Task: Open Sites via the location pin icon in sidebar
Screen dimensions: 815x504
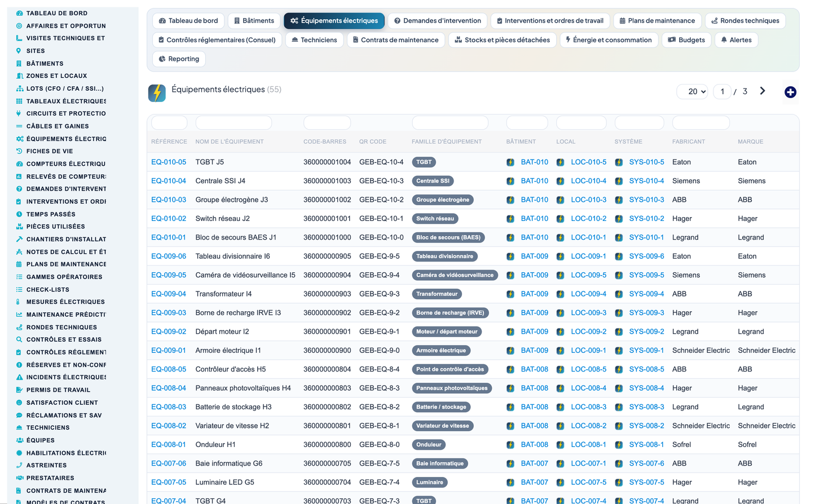Action: click(x=19, y=51)
